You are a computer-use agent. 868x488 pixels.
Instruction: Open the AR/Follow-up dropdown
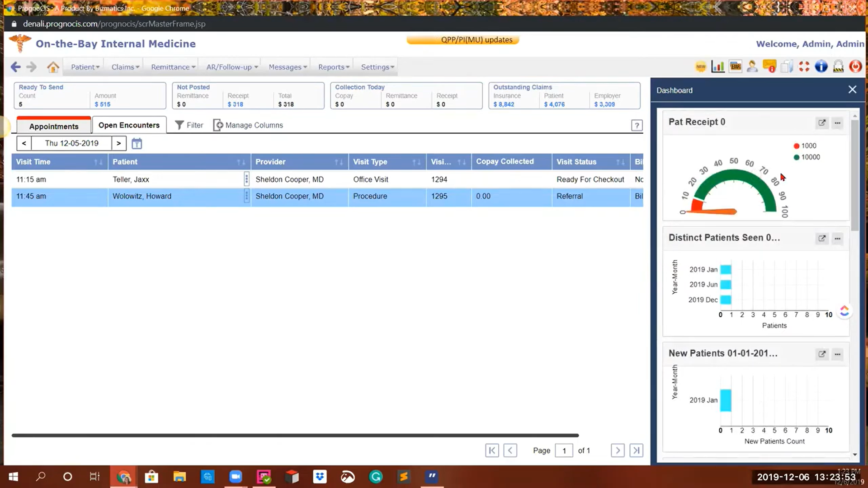232,67
